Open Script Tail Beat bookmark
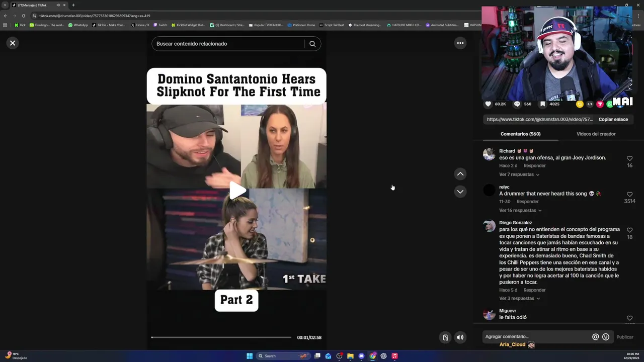Image resolution: width=644 pixels, height=362 pixels. click(x=332, y=25)
